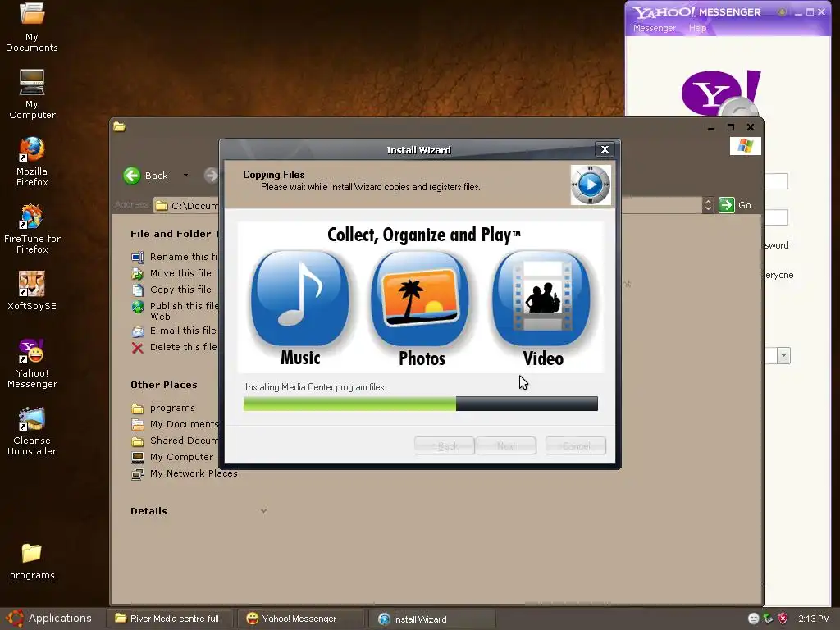Image resolution: width=840 pixels, height=630 pixels.
Task: Click 'Other Places' section header
Action: 164,385
